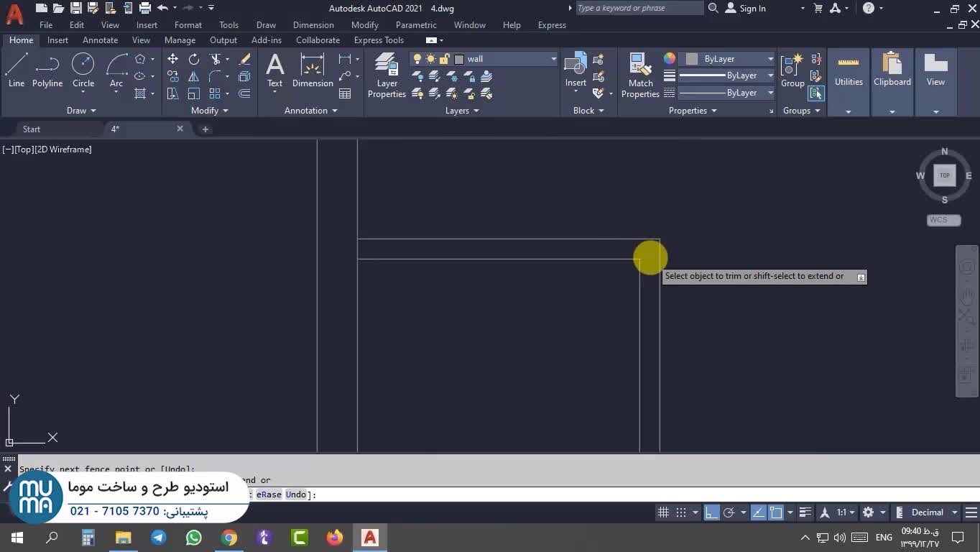Click the search keyword input field

[639, 8]
